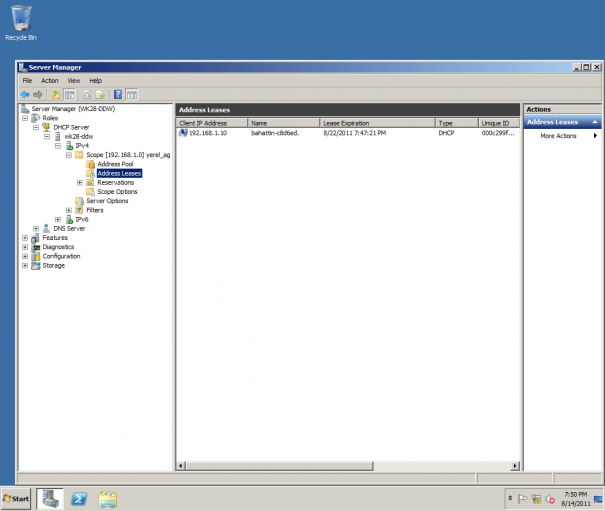
Task: Collapse the DHCP Server tree node
Action: point(36,127)
